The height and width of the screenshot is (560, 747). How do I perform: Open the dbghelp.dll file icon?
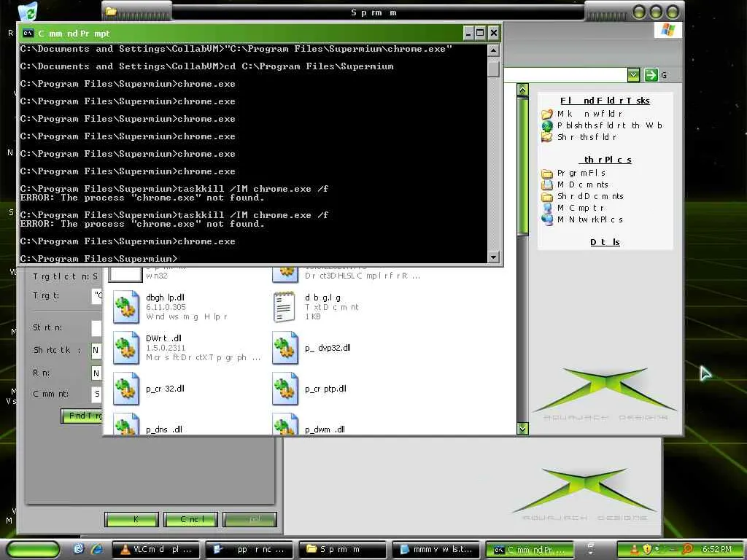125,307
